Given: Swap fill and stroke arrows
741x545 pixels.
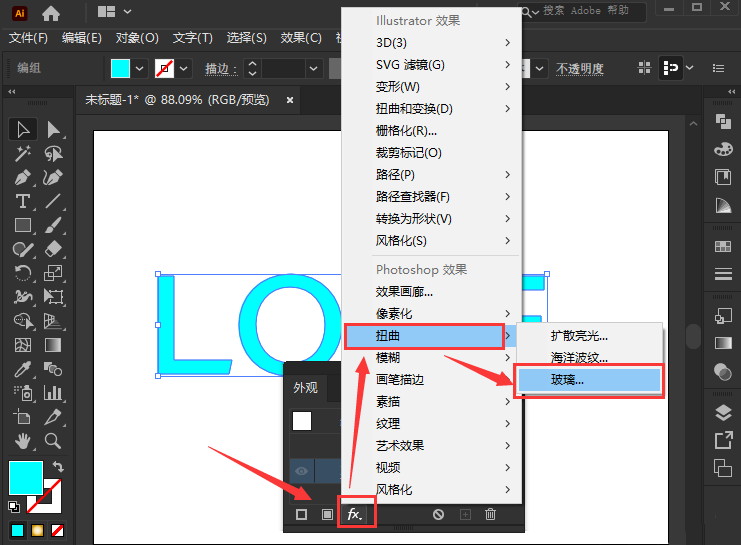Looking at the screenshot, I should click(58, 467).
